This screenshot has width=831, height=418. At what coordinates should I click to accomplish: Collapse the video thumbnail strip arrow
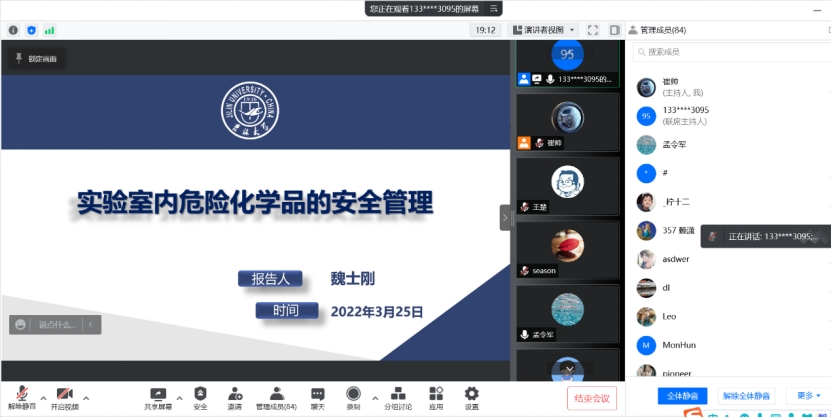click(505, 217)
